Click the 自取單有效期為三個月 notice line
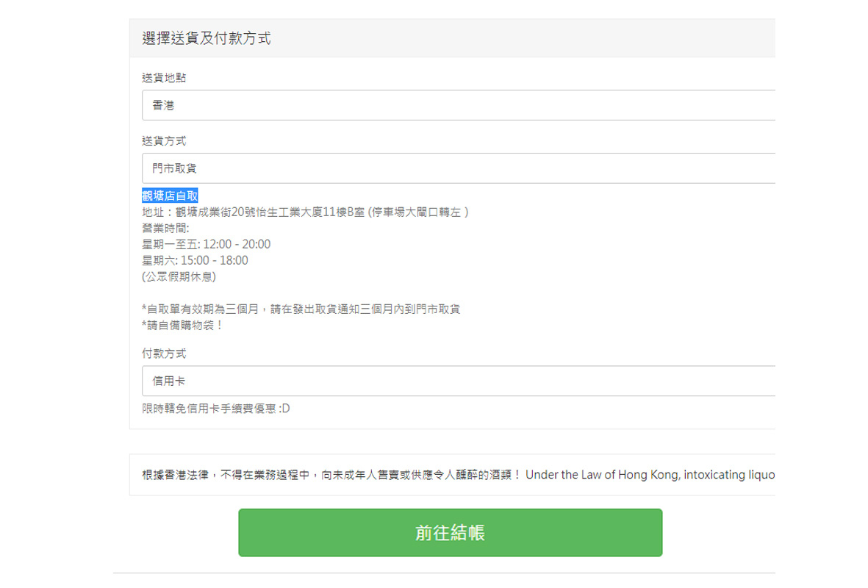 point(301,309)
